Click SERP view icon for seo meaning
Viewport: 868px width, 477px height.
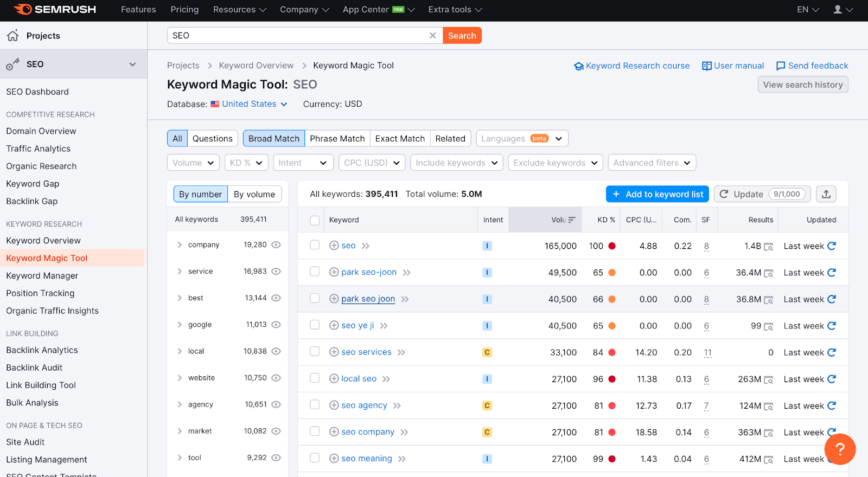coord(768,459)
